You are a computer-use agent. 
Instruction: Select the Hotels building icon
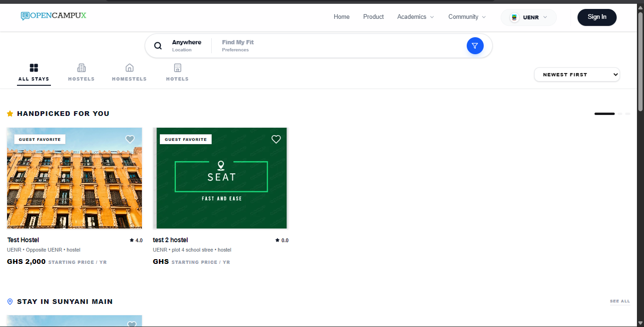click(x=177, y=68)
